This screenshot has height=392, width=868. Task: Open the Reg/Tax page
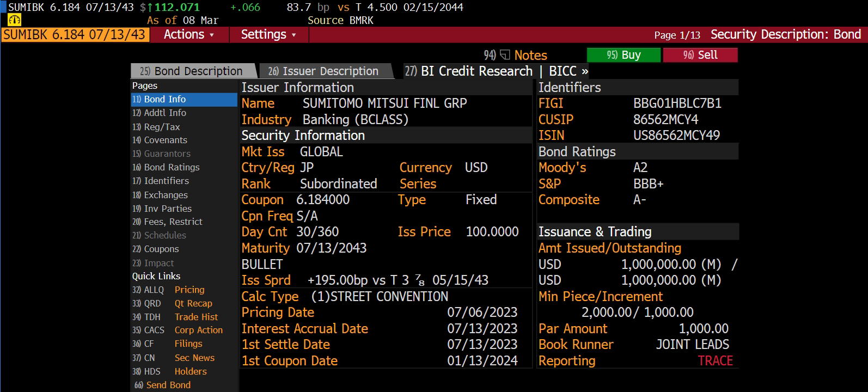184,127
